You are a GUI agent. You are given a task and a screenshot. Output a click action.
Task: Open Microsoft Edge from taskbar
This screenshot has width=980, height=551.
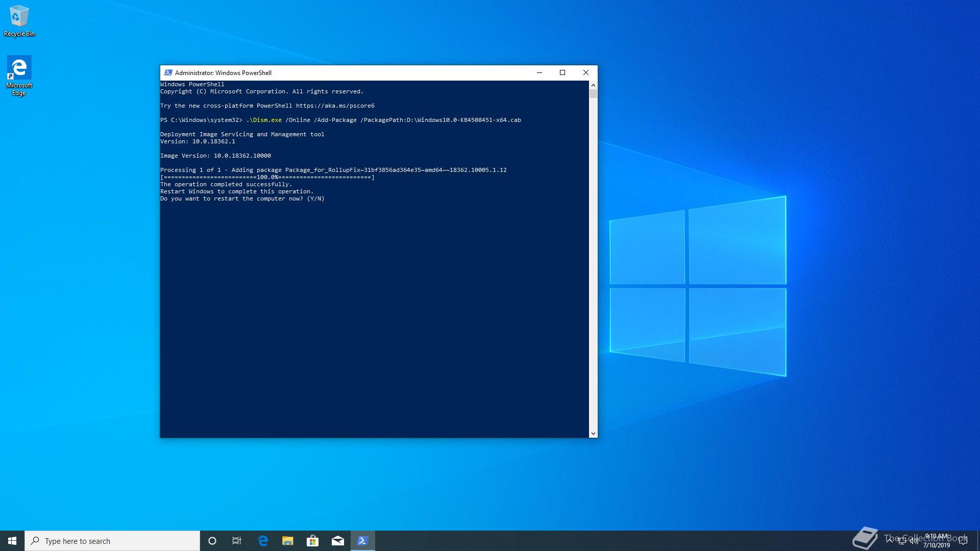click(x=262, y=540)
